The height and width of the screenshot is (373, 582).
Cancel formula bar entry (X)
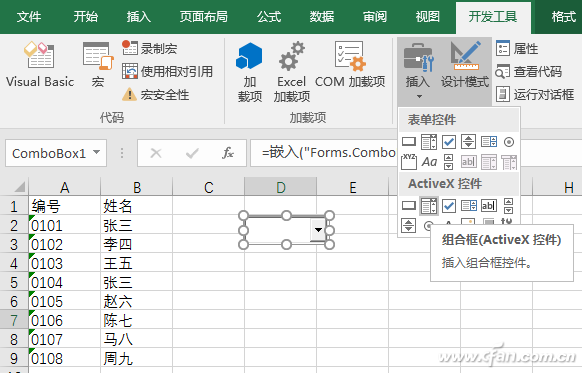coord(156,153)
